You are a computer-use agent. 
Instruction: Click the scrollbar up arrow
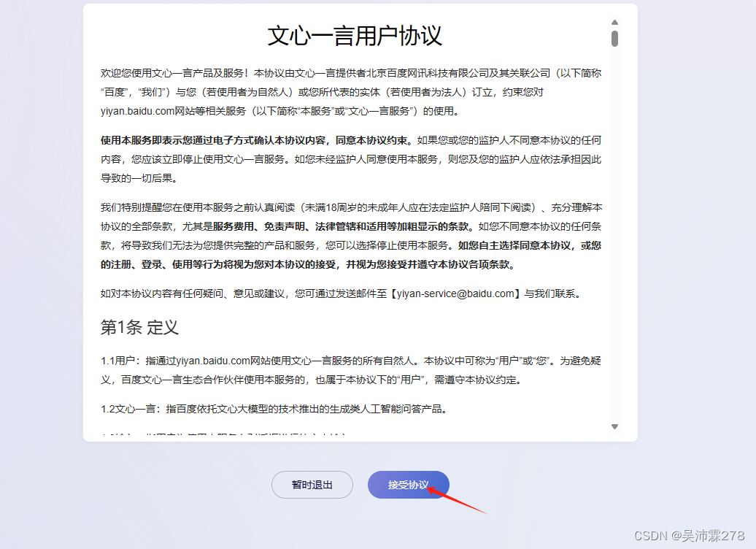click(614, 22)
